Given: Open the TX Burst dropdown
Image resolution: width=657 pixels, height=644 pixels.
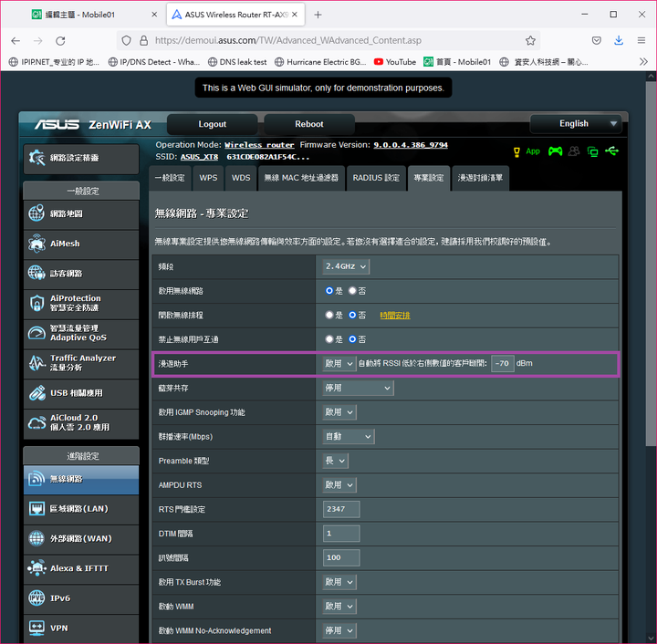Looking at the screenshot, I should coord(339,582).
